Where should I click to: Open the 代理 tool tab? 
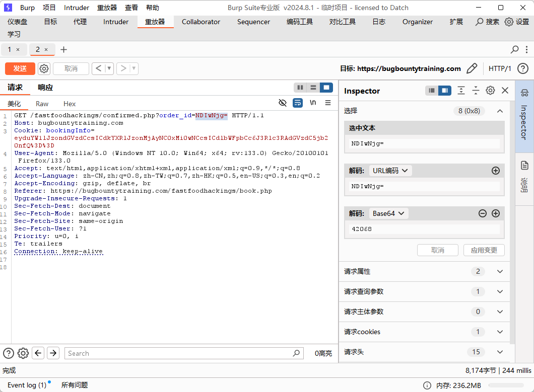click(x=80, y=22)
